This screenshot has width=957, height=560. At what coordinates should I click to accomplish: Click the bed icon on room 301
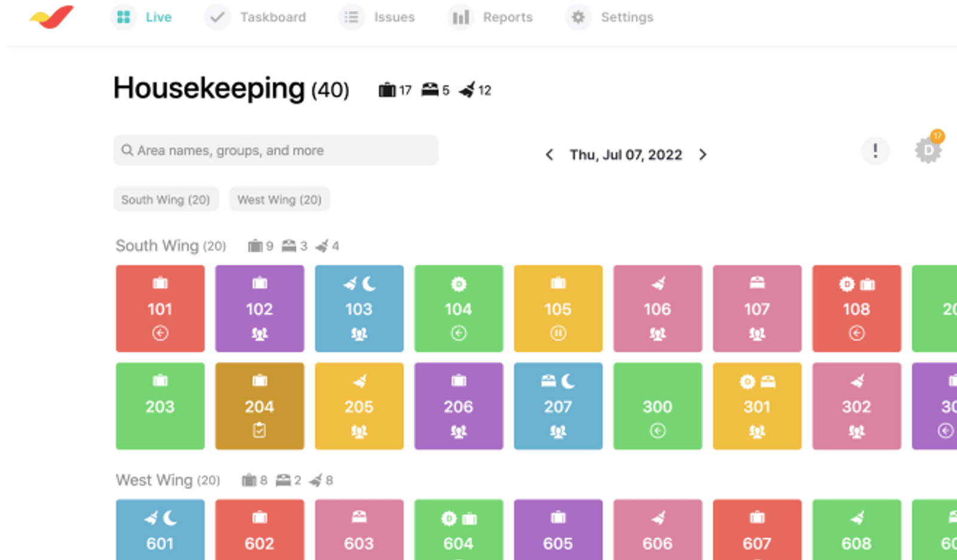(x=768, y=381)
